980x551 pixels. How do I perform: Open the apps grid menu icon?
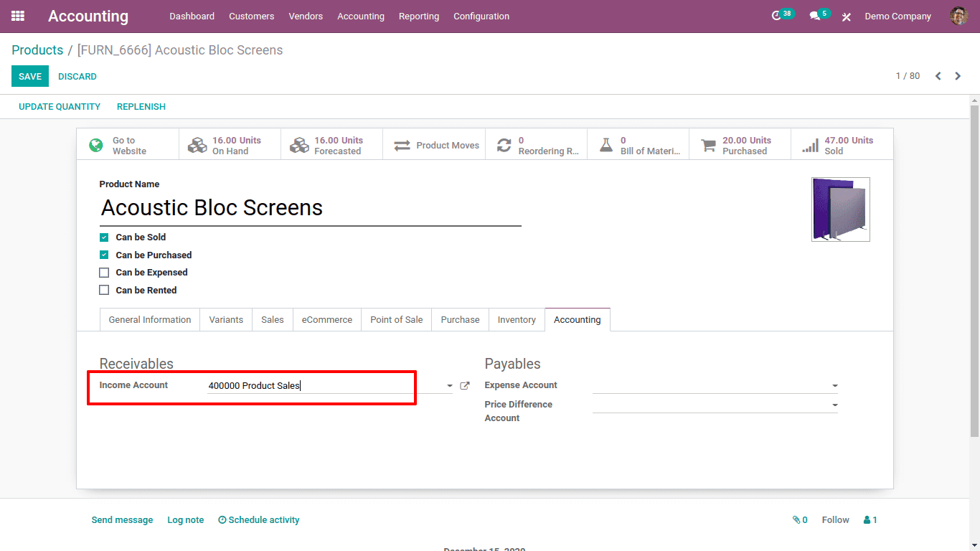coord(18,16)
